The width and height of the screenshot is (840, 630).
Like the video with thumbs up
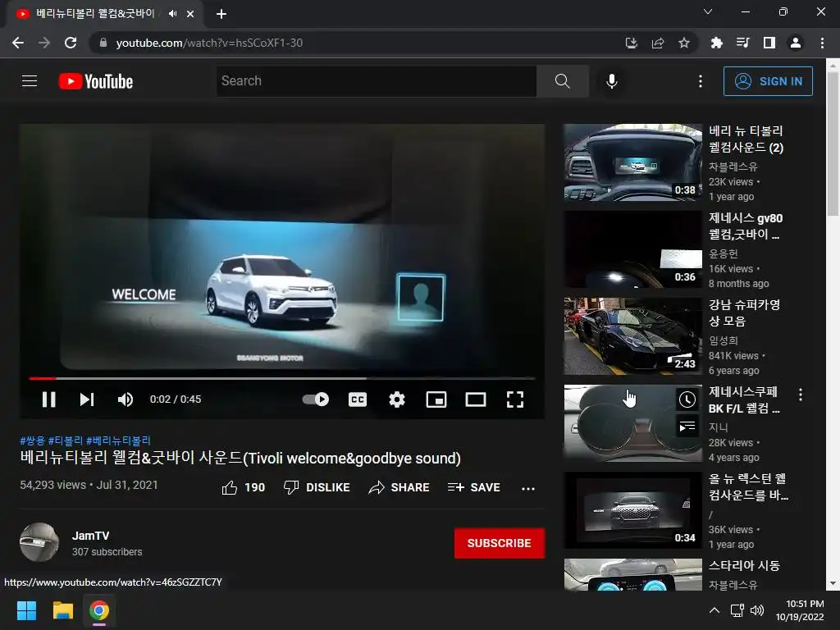pos(243,487)
